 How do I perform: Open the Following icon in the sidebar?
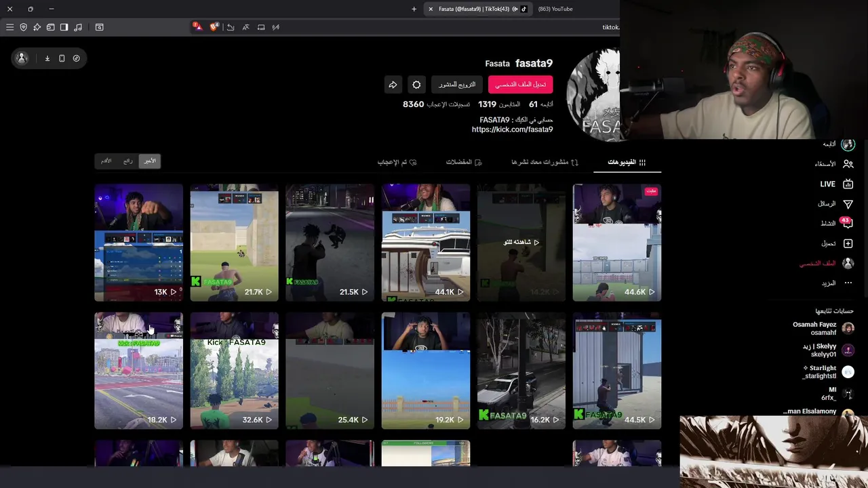(x=848, y=144)
